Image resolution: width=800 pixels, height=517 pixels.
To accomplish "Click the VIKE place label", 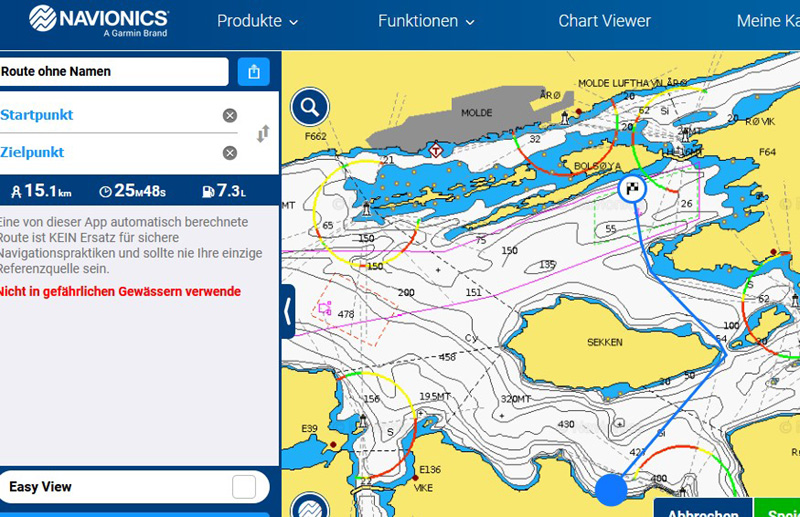I will coord(423,488).
